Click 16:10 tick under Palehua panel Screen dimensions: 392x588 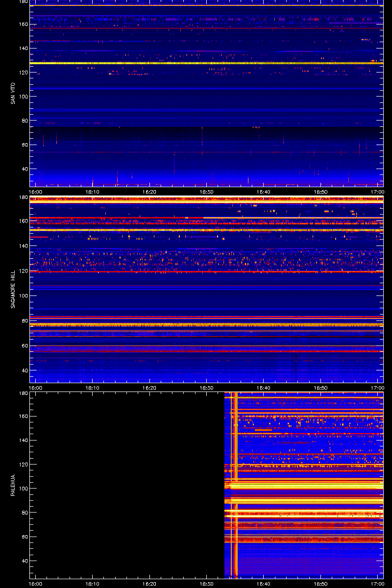pos(93,584)
